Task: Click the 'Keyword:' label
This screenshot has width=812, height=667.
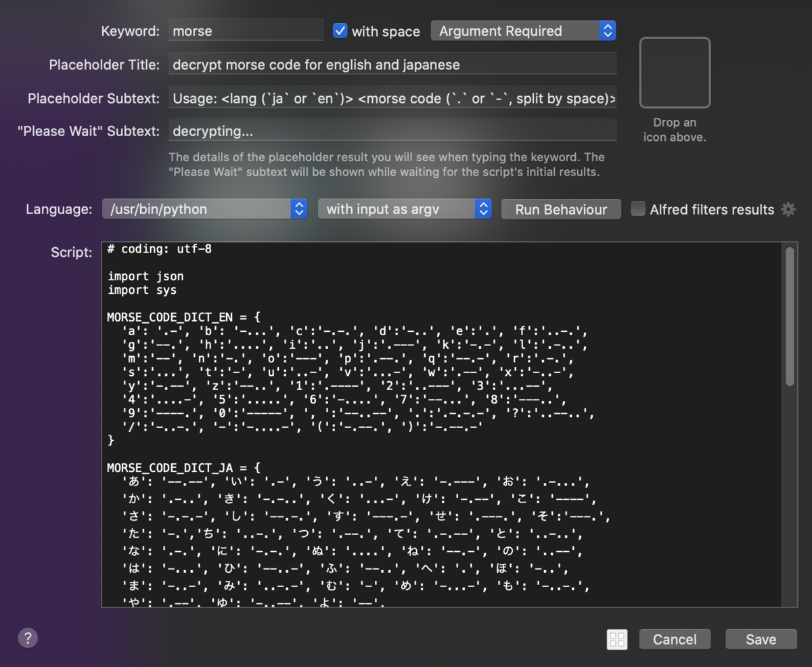Action: point(131,30)
